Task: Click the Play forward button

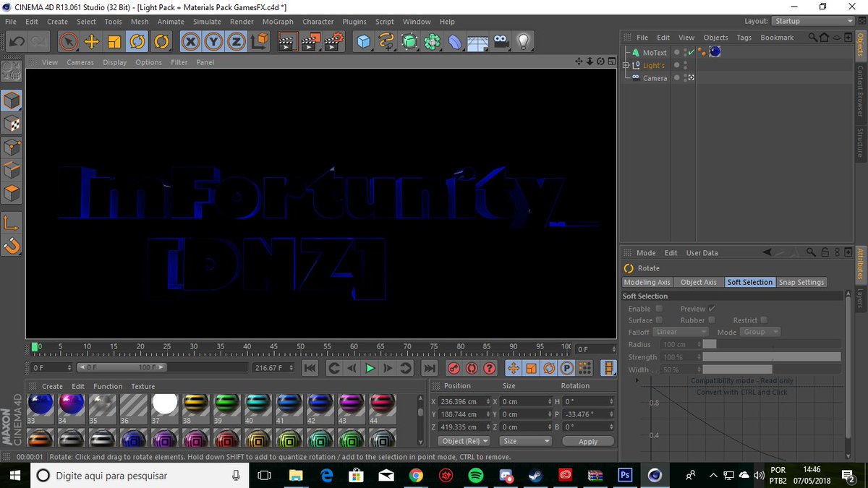Action: click(x=370, y=368)
